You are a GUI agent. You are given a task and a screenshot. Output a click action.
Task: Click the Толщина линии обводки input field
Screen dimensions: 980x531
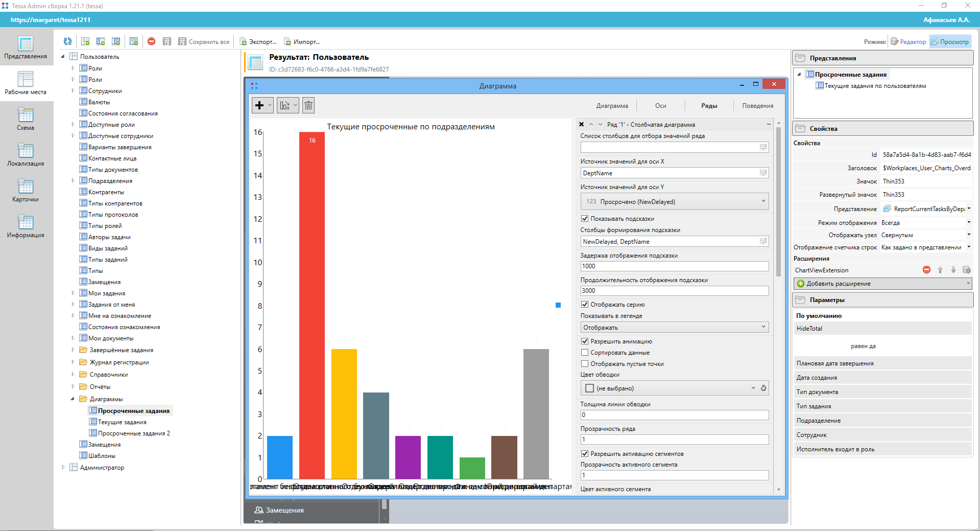click(x=674, y=415)
